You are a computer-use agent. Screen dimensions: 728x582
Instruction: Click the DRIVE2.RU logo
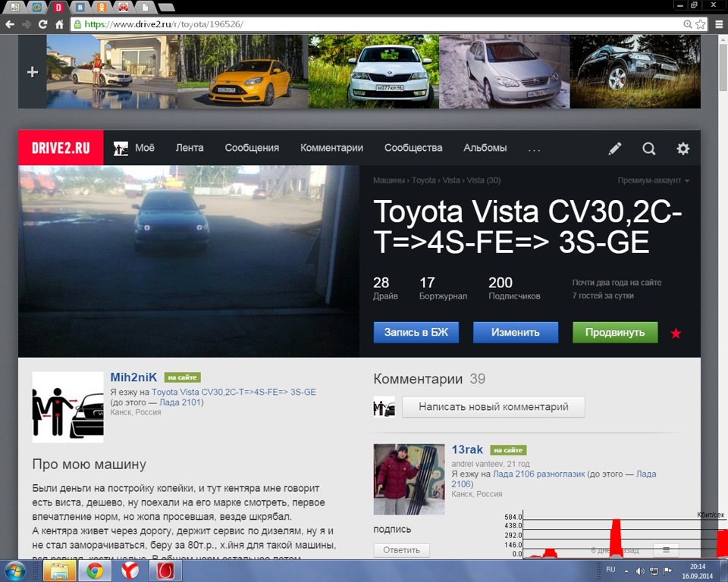point(61,148)
